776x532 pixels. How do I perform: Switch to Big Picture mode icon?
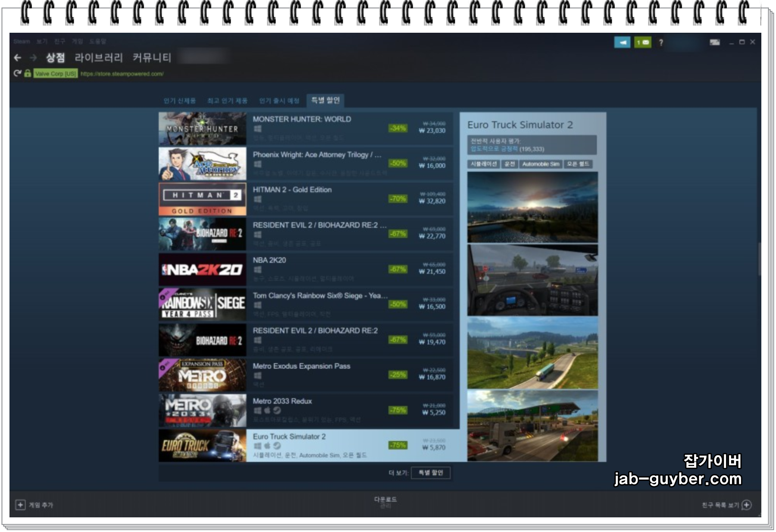tap(715, 42)
